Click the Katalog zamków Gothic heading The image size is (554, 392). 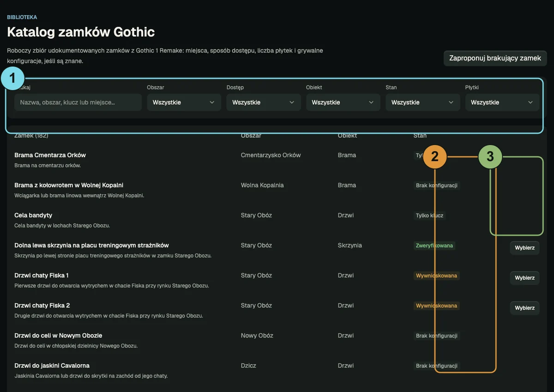[81, 32]
